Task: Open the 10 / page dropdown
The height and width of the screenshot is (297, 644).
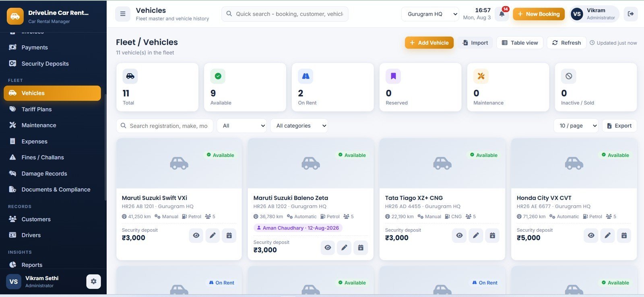Action: (576, 126)
